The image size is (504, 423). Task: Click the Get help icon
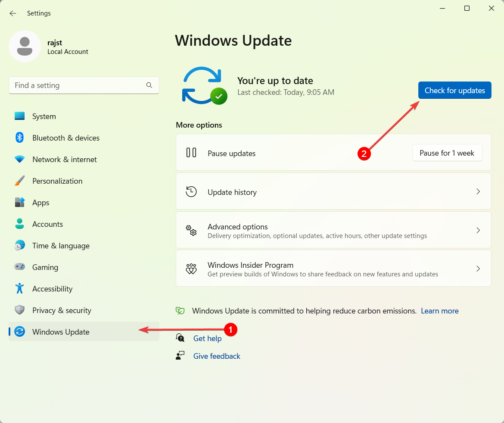pos(180,338)
